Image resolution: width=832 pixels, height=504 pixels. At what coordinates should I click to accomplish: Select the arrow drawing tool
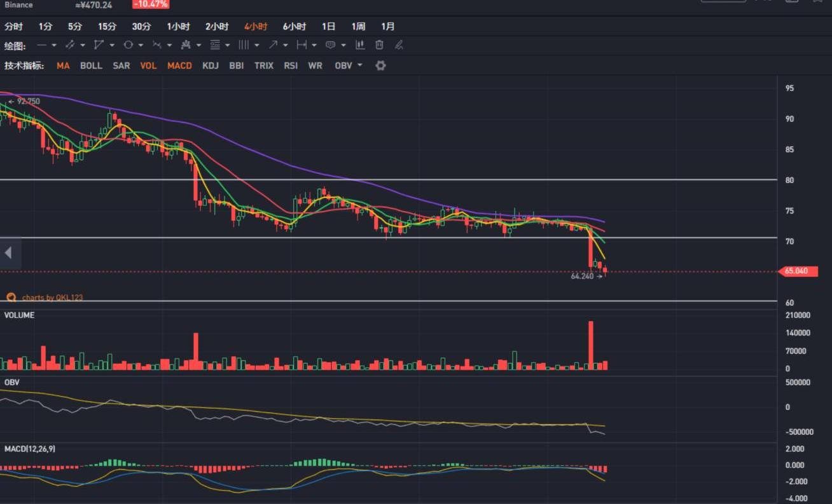coord(273,45)
